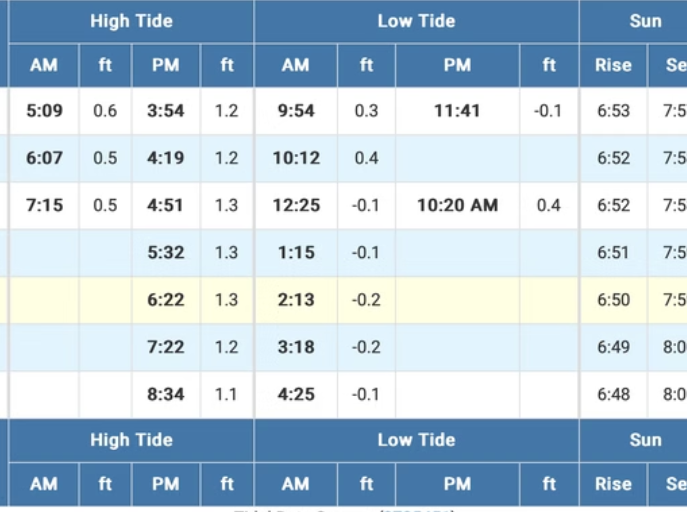The image size is (687, 512).
Task: Click the top High Tide column header
Action: (x=131, y=21)
